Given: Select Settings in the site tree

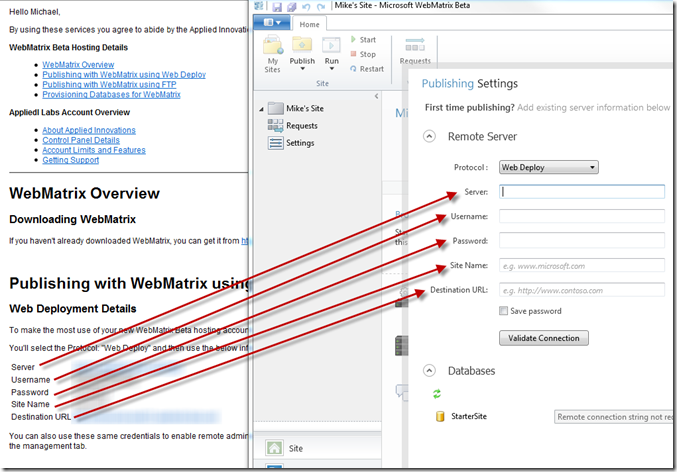Looking at the screenshot, I should pyautogui.click(x=300, y=143).
